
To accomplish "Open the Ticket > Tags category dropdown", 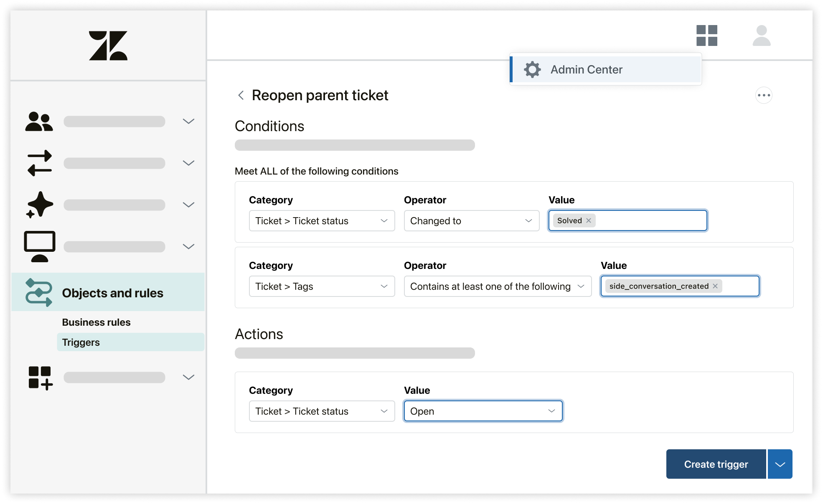I will point(322,286).
